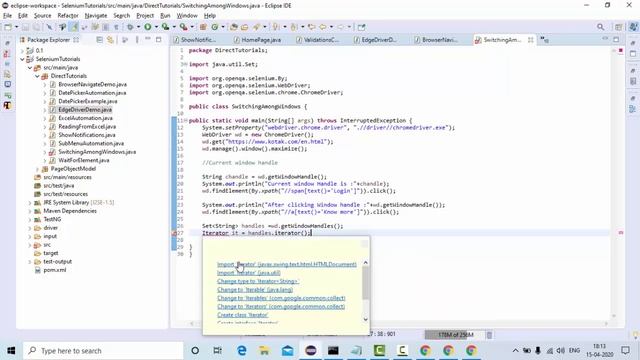The width and height of the screenshot is (640, 360).
Task: Click the garbage collector trash icon
Action: [489, 335]
